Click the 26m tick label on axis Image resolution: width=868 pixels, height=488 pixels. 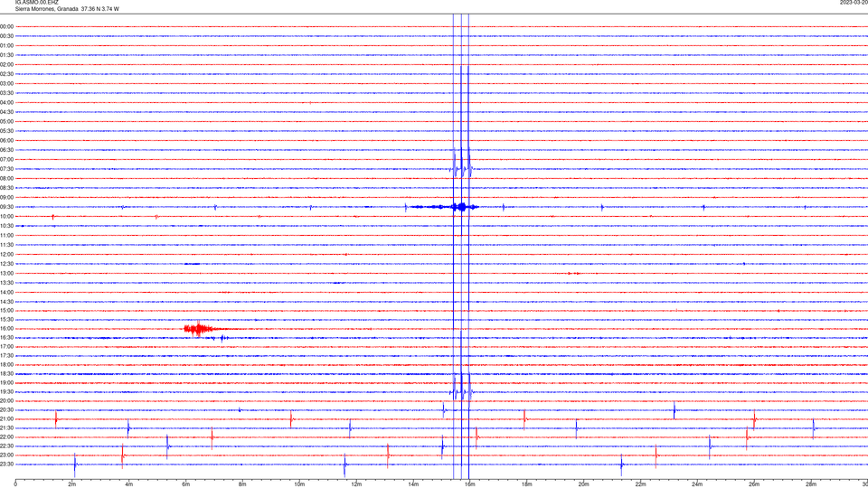pos(754,484)
